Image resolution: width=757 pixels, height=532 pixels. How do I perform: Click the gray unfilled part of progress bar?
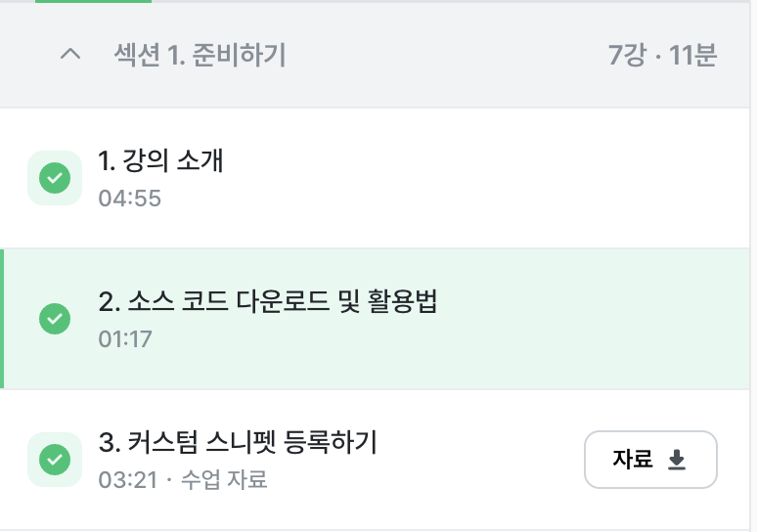coord(450,1)
